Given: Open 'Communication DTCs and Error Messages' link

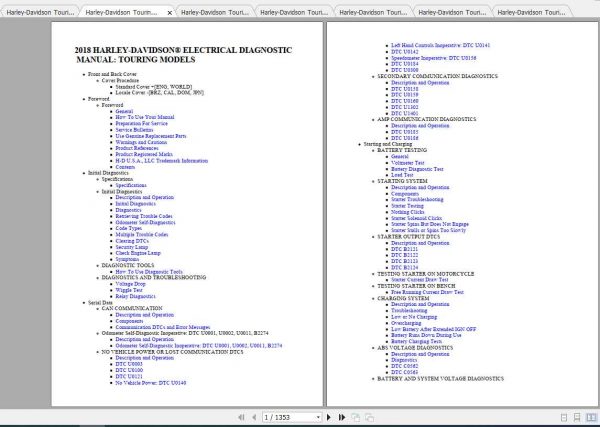Looking at the screenshot, I should [163, 327].
